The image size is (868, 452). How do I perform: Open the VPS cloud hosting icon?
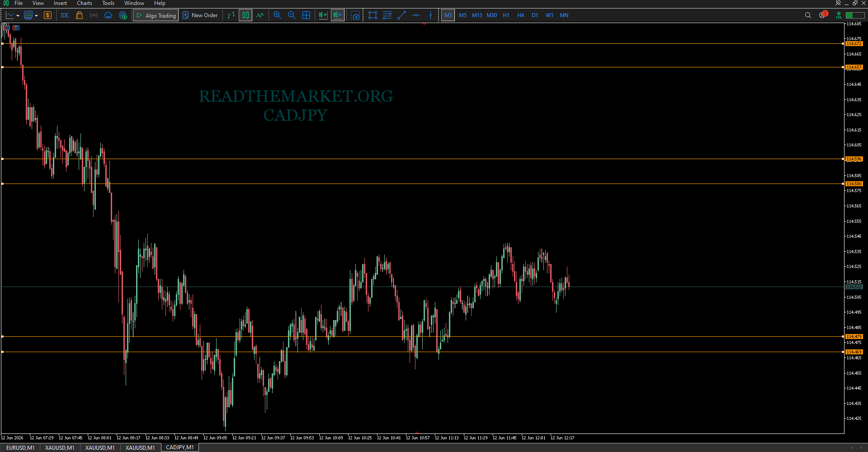coord(108,15)
